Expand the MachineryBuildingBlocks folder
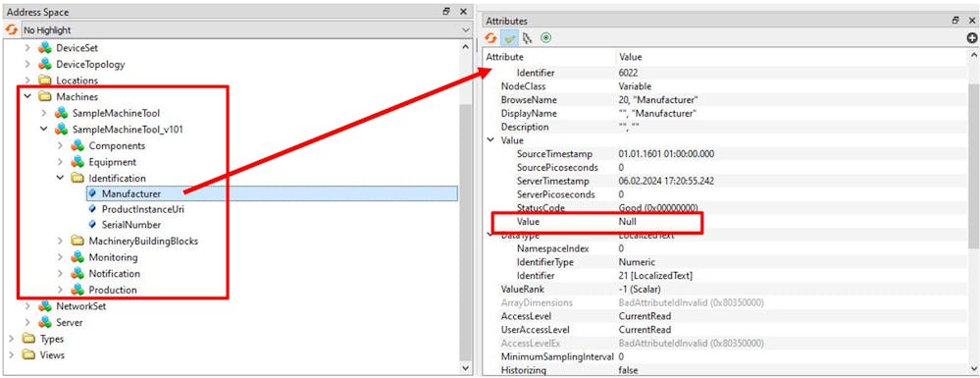 [60, 241]
